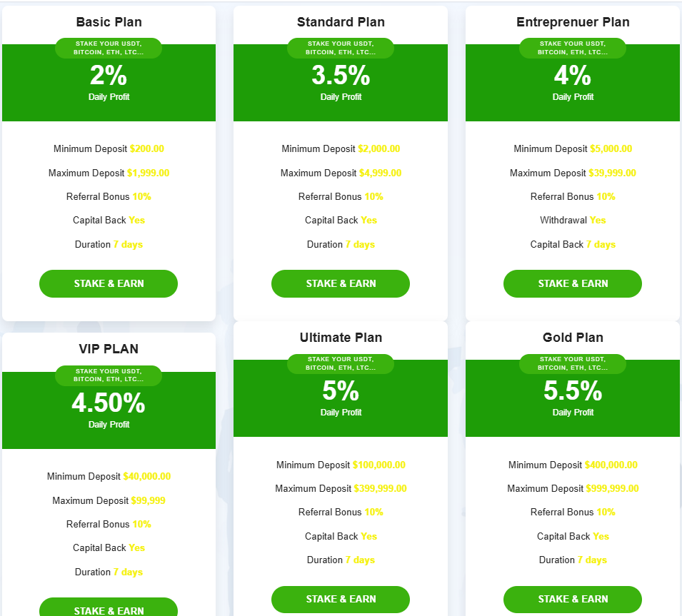Click the STAKE YOUR USDT badge on Gold Plan
Screen dimensions: 682x616
(572, 363)
